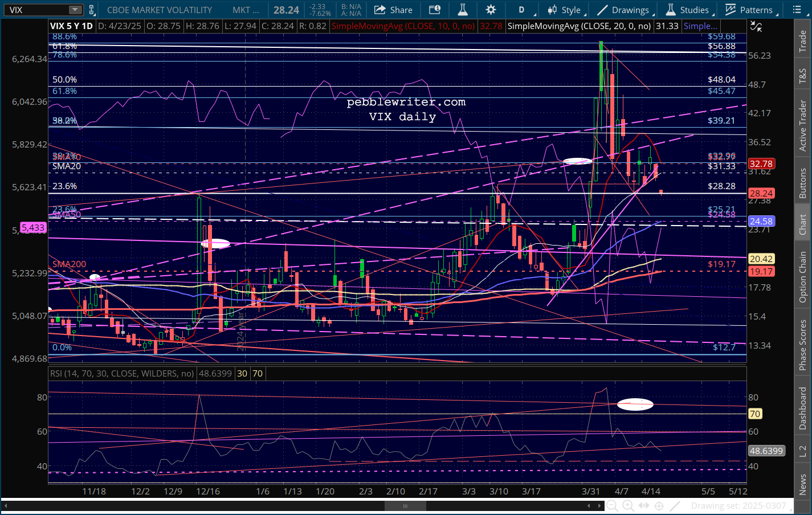The height and width of the screenshot is (515, 812).
Task: Click the zoom out magnifier icon
Action: [x=612, y=506]
